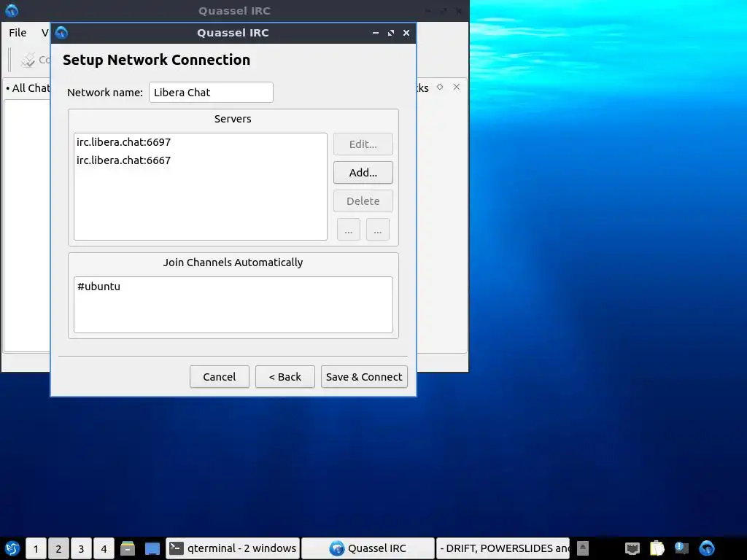Click the notification tray icon
This screenshot has height=560, width=747.
click(682, 548)
